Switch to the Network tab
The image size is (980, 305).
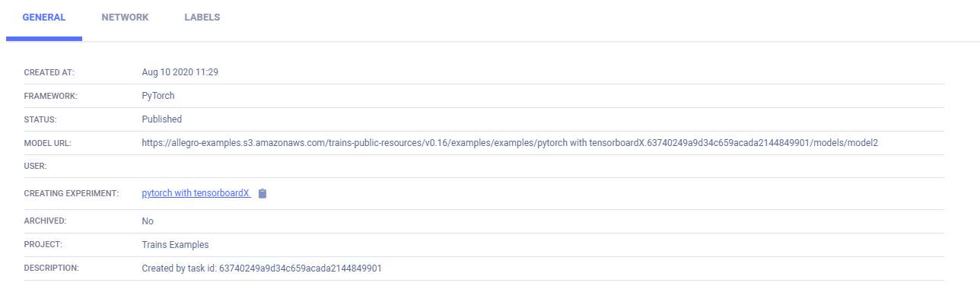click(125, 17)
